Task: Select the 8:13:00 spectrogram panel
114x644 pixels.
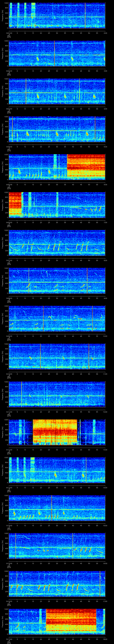Action: [x=57, y=470]
